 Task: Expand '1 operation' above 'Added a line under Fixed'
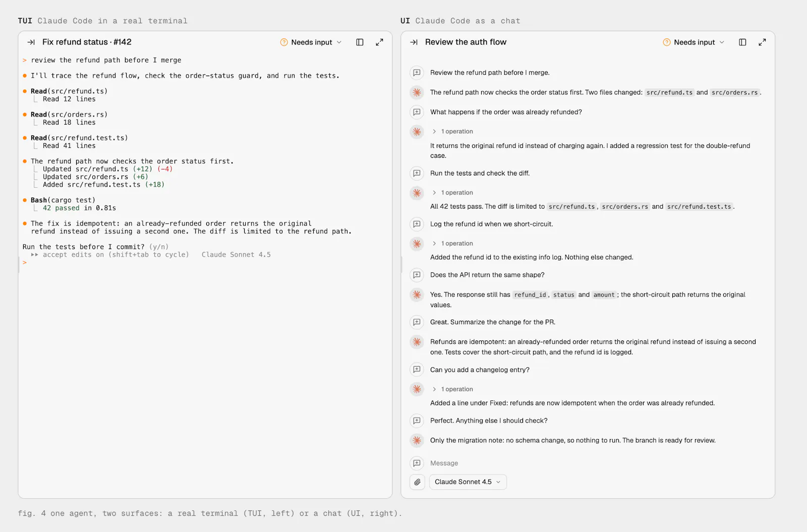[x=452, y=389]
